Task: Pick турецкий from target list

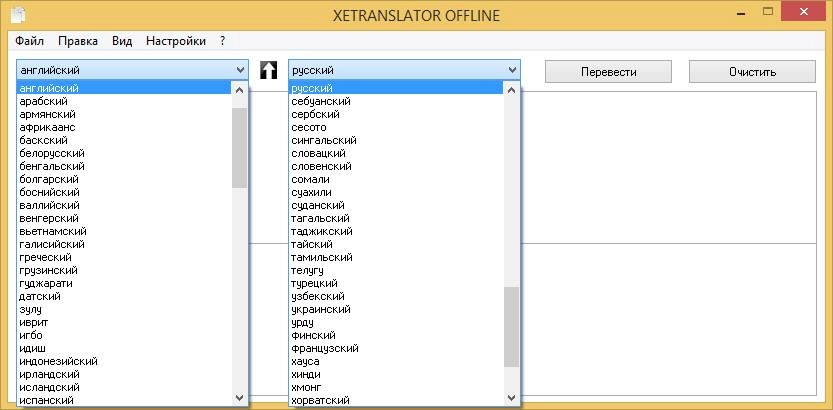Action: click(396, 284)
